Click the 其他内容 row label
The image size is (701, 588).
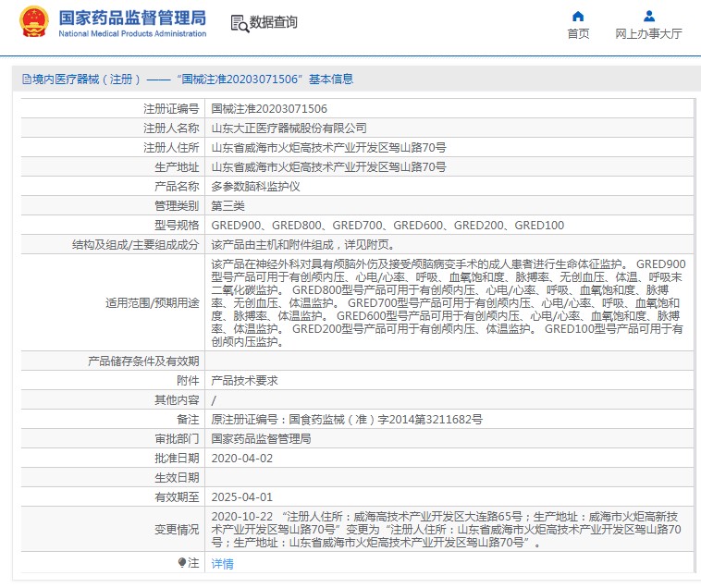click(x=177, y=400)
